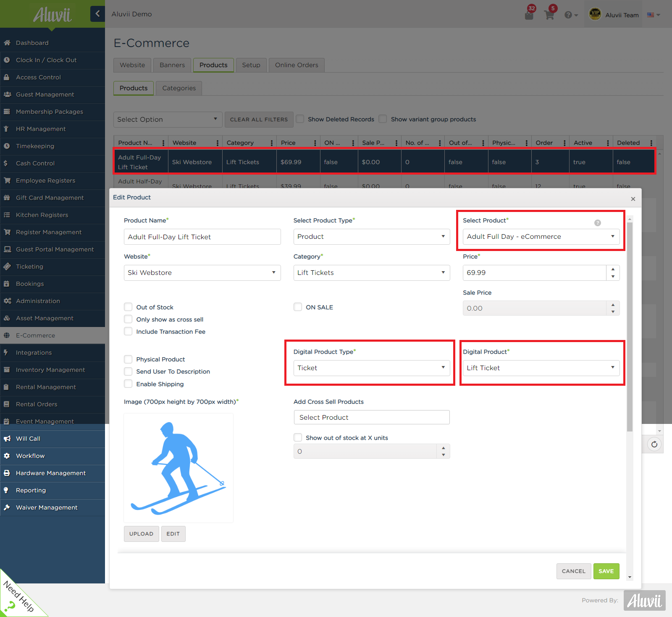Open Digital Product Lift Ticket dropdown
The height and width of the screenshot is (617, 672).
[541, 368]
